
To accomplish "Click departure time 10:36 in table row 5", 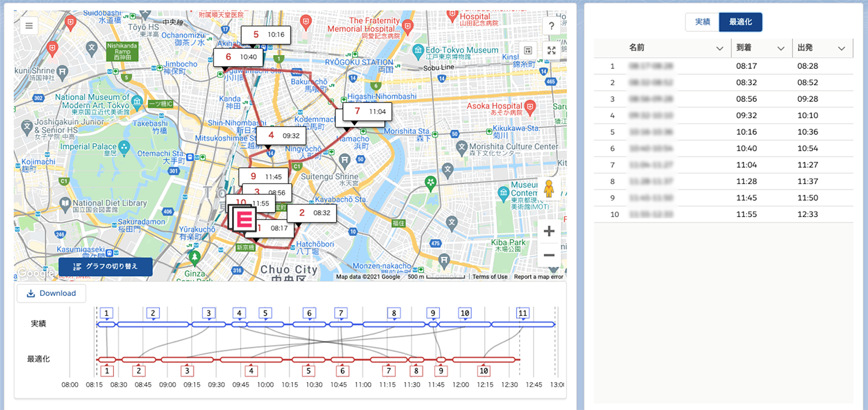I will click(808, 132).
